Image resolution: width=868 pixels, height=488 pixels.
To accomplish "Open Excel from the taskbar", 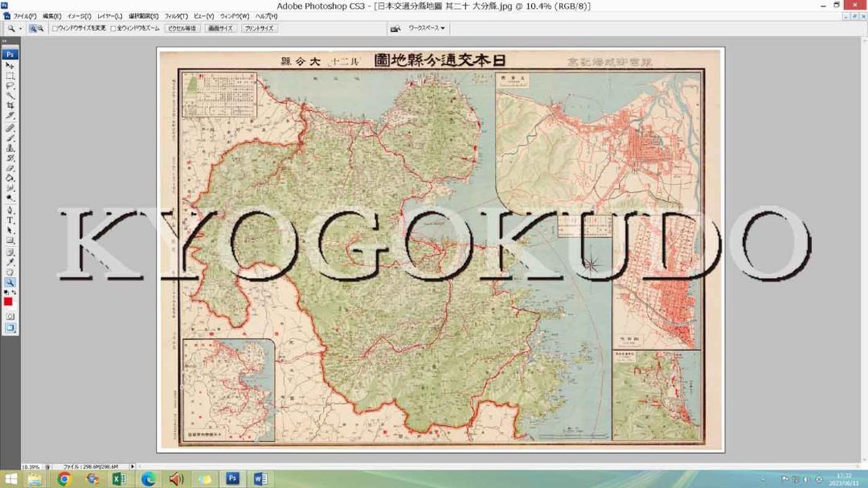I will [119, 479].
